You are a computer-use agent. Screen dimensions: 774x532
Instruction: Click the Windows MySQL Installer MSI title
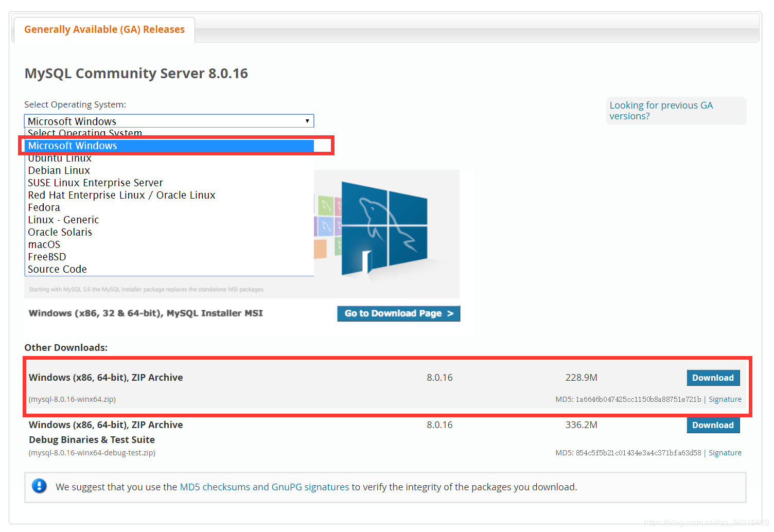[146, 313]
